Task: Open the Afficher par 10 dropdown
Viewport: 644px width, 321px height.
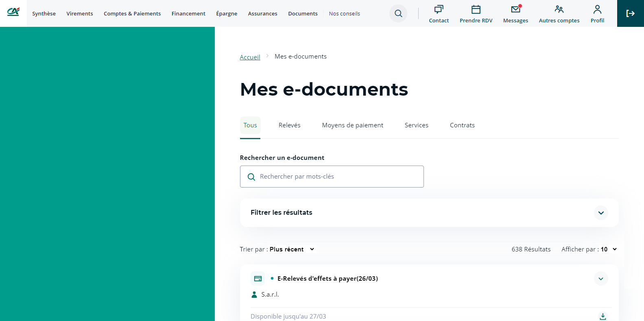Action: pyautogui.click(x=589, y=249)
